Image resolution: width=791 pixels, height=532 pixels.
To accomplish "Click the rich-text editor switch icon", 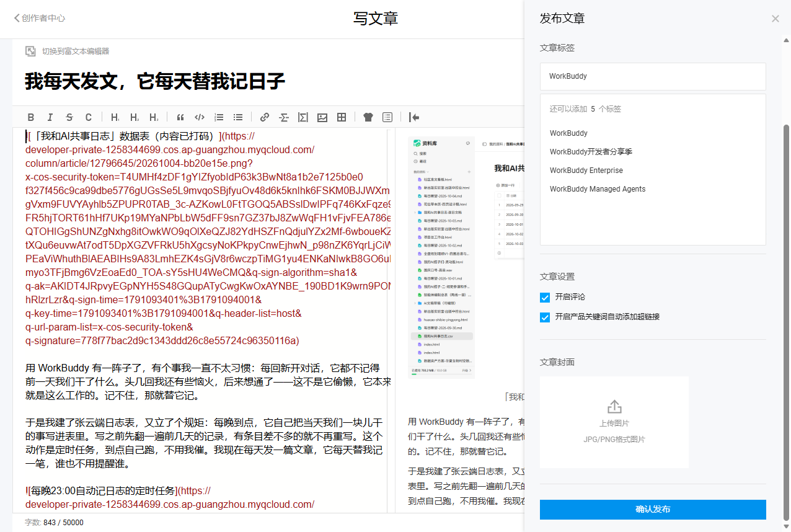I will [30, 51].
